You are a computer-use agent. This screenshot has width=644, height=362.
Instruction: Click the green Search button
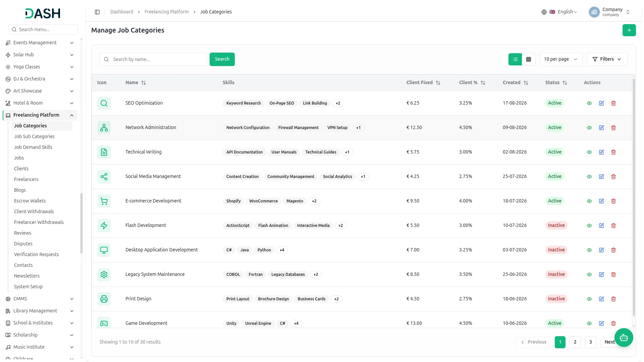(x=222, y=59)
